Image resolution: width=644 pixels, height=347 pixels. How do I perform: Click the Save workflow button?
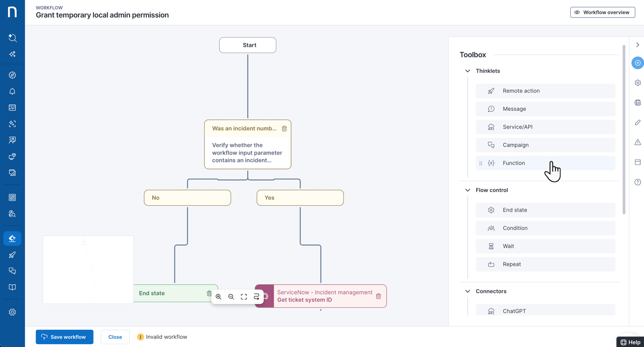[x=65, y=337]
